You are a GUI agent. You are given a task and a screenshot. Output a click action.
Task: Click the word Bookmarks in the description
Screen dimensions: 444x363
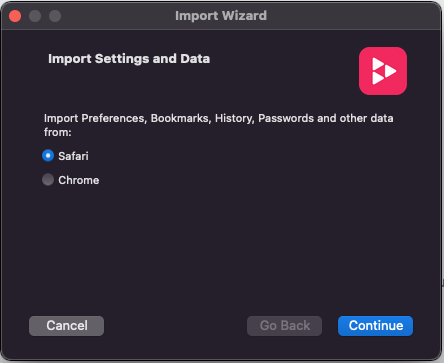(x=181, y=118)
